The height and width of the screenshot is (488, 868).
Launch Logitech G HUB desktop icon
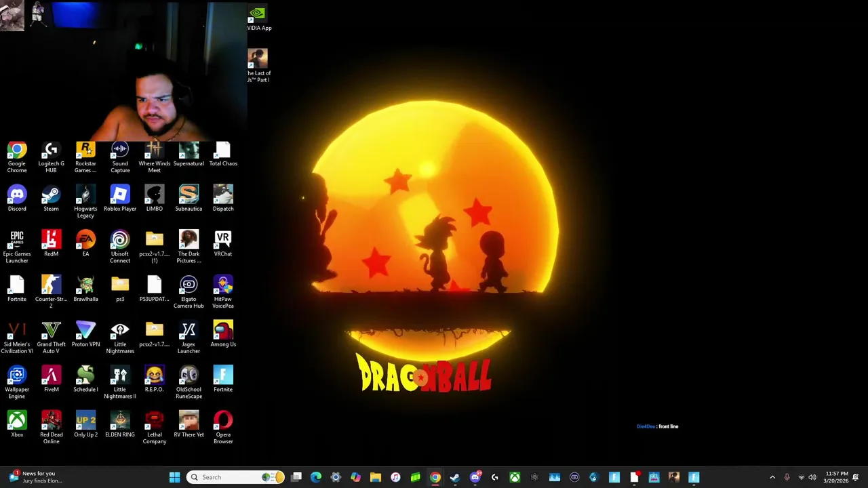tap(51, 157)
